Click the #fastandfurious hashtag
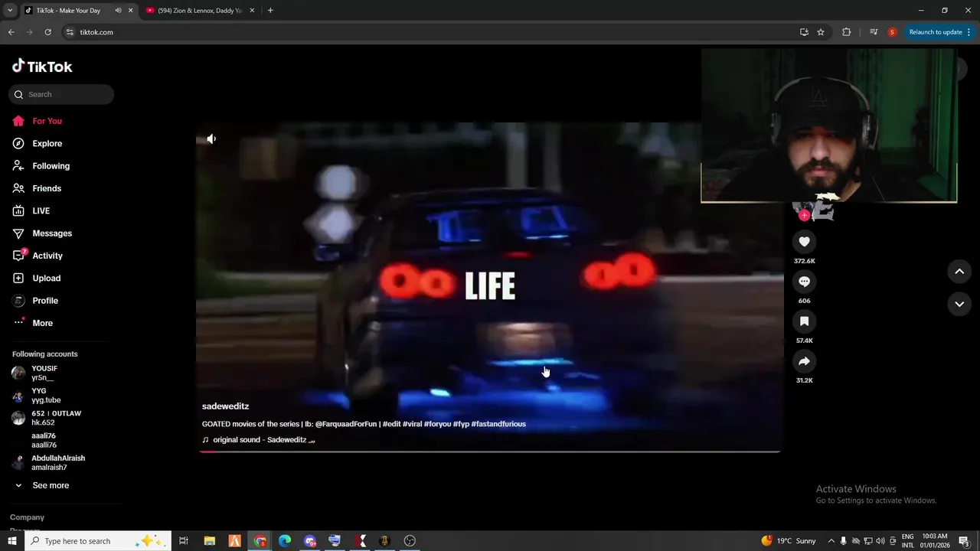The height and width of the screenshot is (551, 980). tap(498, 424)
